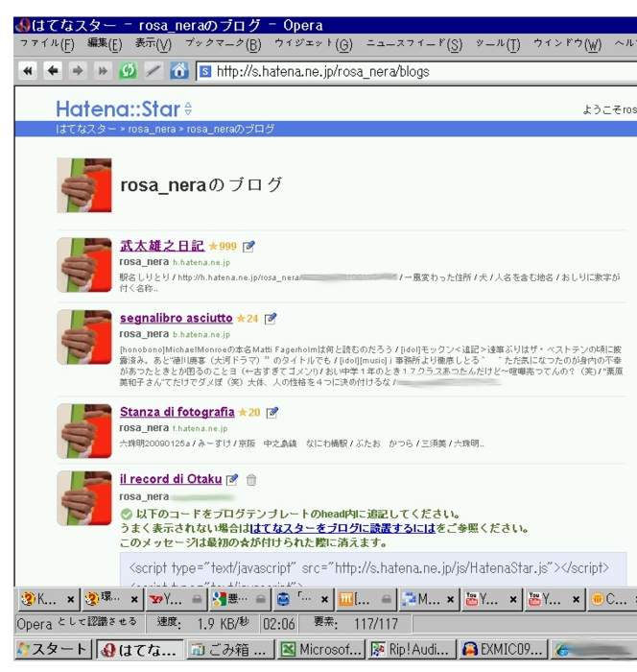The height and width of the screenshot is (672, 637).
Task: Open the ニュースフィード(S) menu
Action: tap(414, 44)
